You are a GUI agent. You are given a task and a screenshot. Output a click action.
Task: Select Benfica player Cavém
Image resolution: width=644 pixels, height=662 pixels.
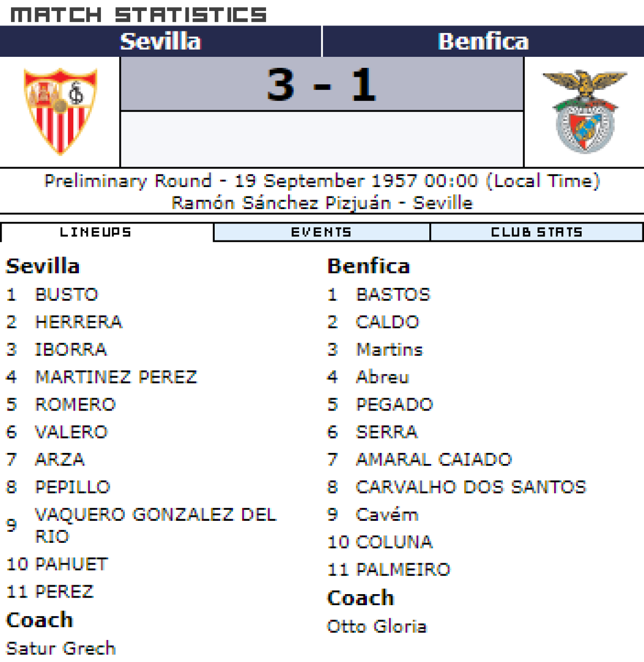point(387,514)
